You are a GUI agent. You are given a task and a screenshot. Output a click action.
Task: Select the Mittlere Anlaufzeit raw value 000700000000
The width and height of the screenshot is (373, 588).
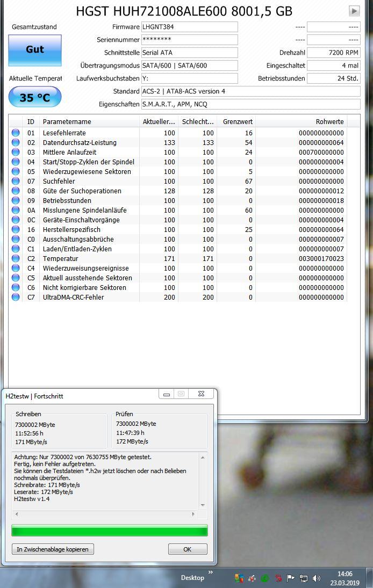(321, 153)
